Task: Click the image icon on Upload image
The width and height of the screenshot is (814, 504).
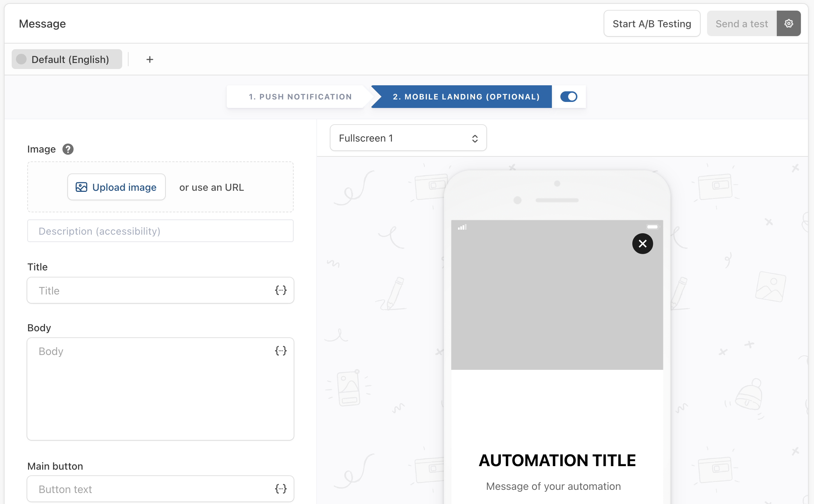Action: click(81, 187)
